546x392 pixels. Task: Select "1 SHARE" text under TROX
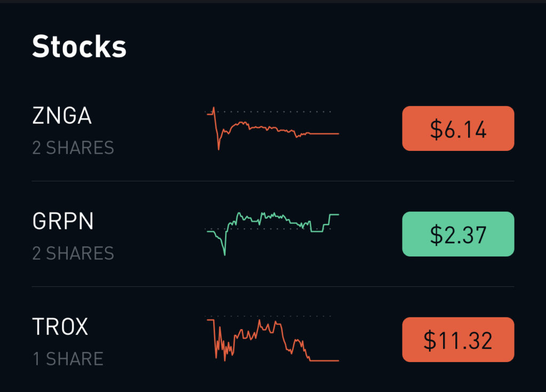click(68, 359)
